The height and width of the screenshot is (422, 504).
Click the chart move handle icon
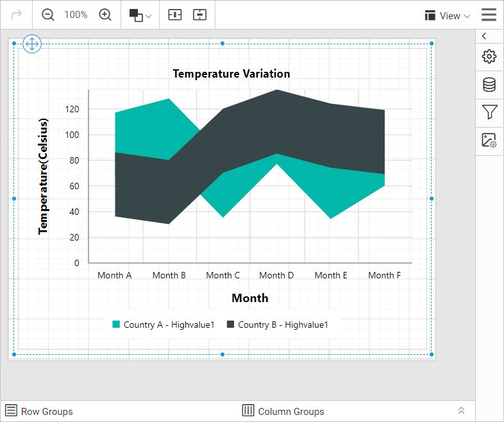pyautogui.click(x=32, y=44)
